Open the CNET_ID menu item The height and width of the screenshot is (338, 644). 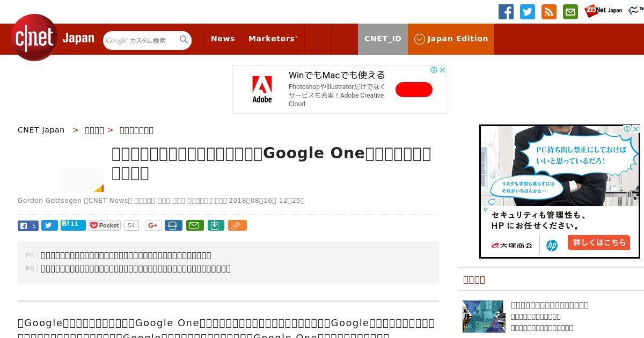[383, 39]
